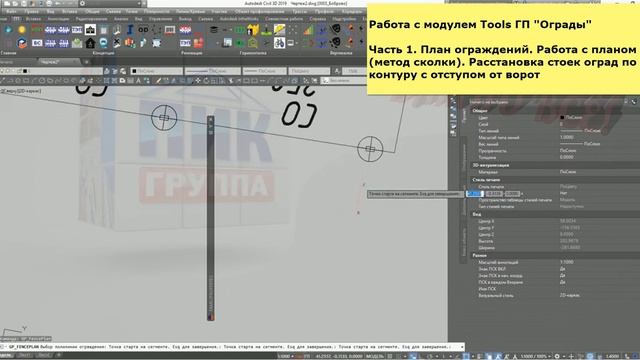The width and height of the screenshot is (640, 360).
Task: Click the lower theater masks icon in the ribbon
Action: click(336, 42)
